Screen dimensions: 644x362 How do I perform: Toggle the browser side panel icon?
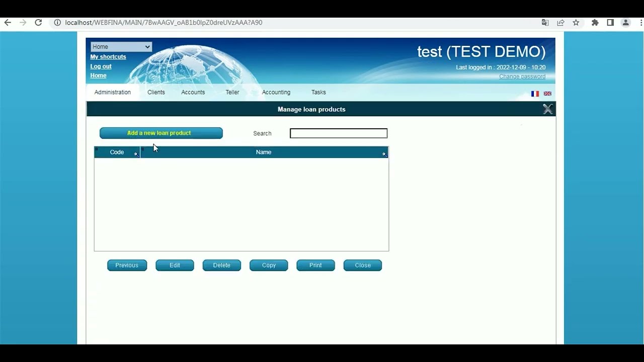pos(610,23)
